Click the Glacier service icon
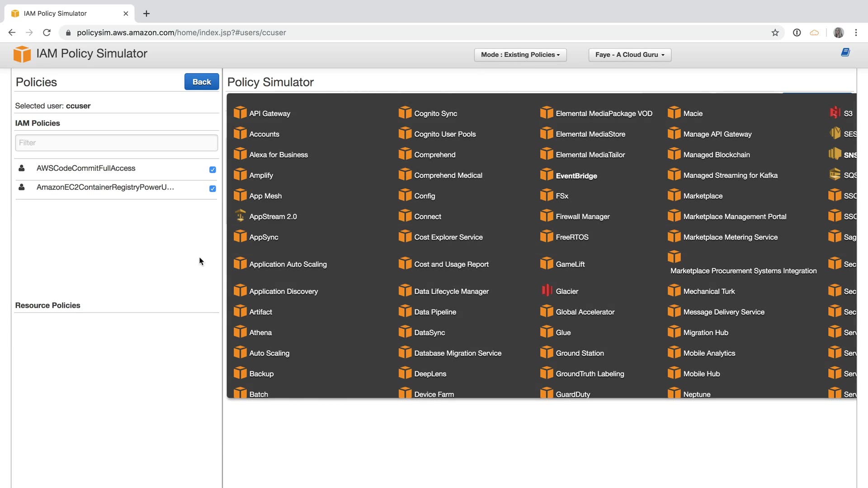Screen dimensions: 868x488 (x=547, y=291)
